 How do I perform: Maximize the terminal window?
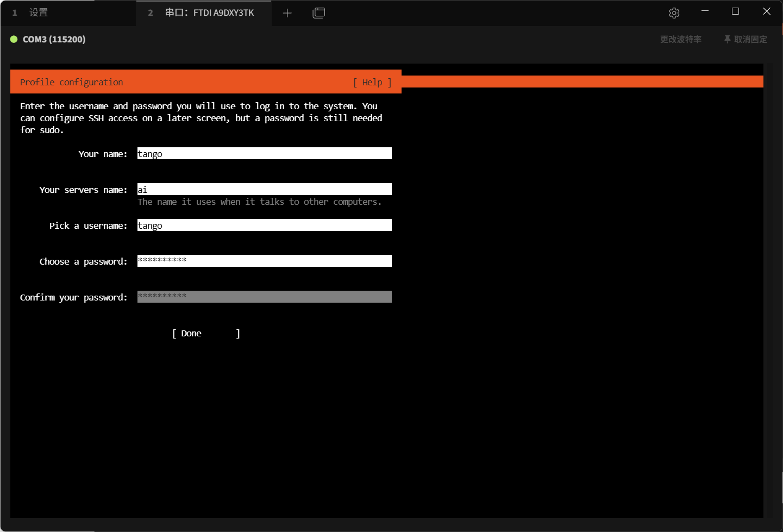point(735,11)
